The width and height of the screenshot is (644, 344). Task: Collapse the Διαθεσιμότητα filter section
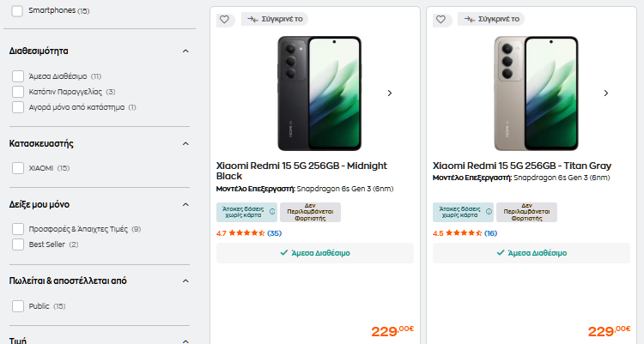[185, 51]
